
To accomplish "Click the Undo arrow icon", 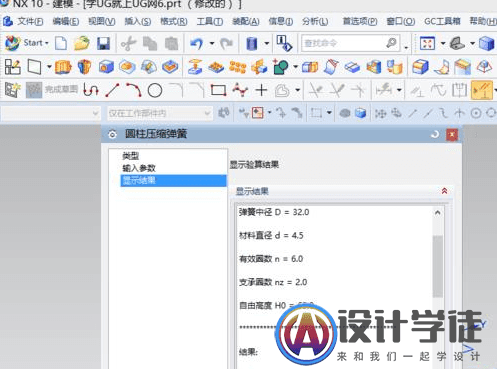I will point(197,44).
